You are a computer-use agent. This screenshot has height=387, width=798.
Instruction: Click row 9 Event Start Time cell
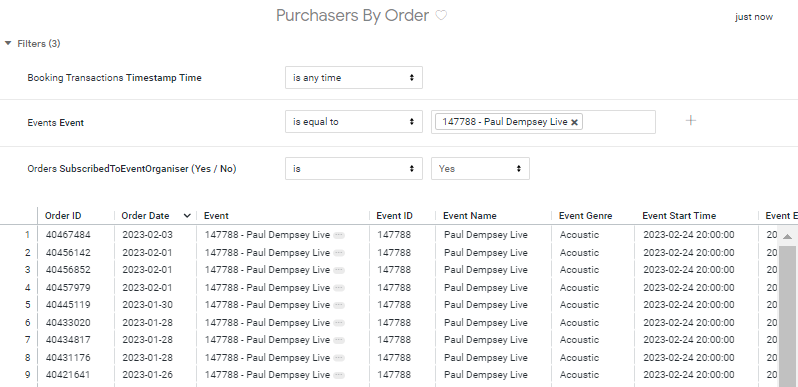pyautogui.click(x=689, y=374)
